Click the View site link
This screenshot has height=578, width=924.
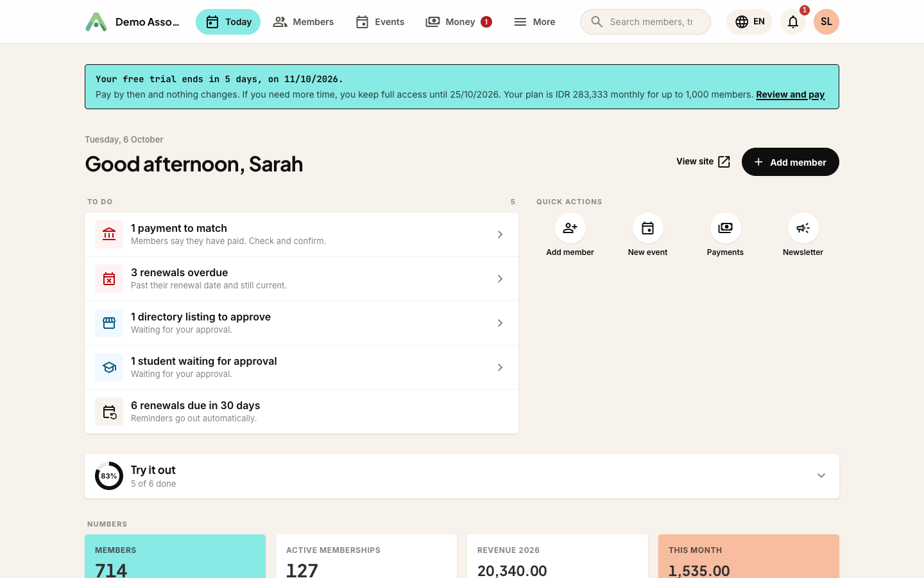click(x=703, y=162)
